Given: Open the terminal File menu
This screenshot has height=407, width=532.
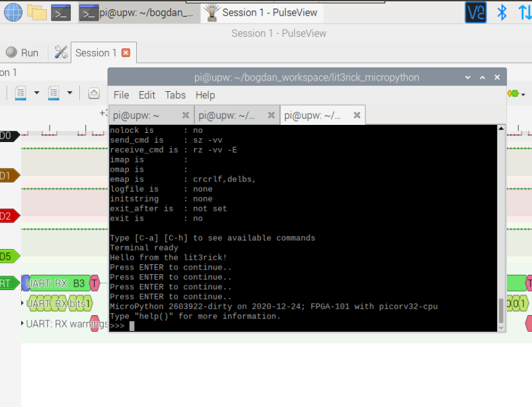Looking at the screenshot, I should click(x=121, y=95).
